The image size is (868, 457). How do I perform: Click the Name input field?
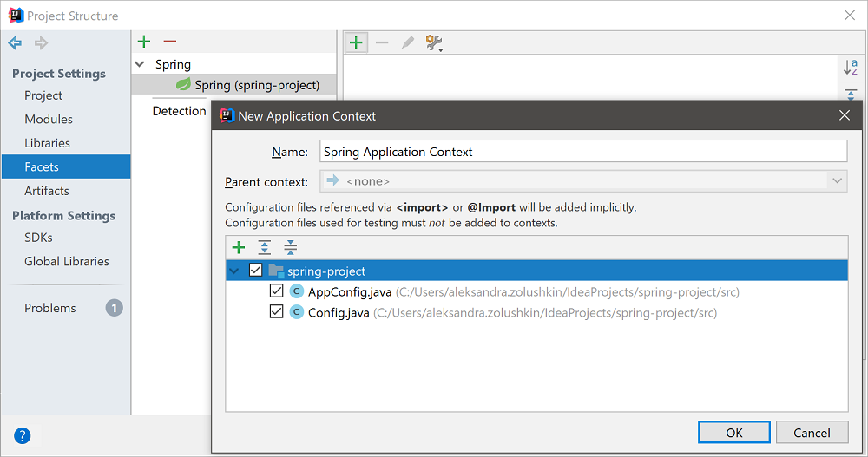[x=582, y=152]
